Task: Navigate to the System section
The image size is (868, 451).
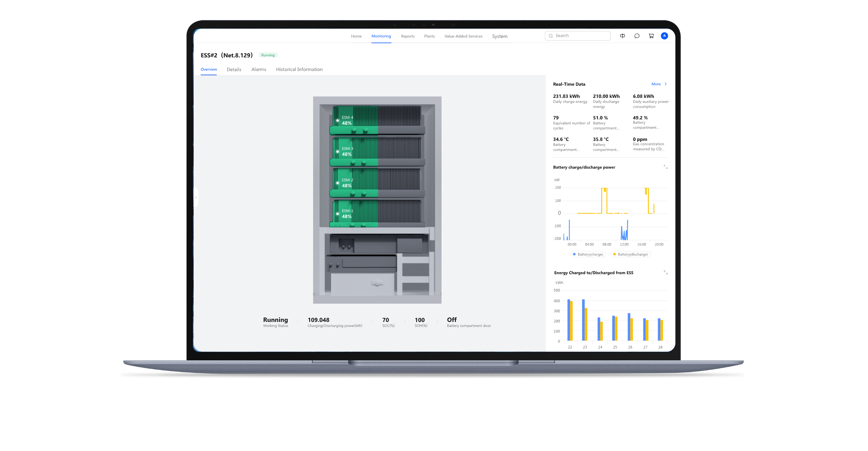Action: [x=500, y=36]
